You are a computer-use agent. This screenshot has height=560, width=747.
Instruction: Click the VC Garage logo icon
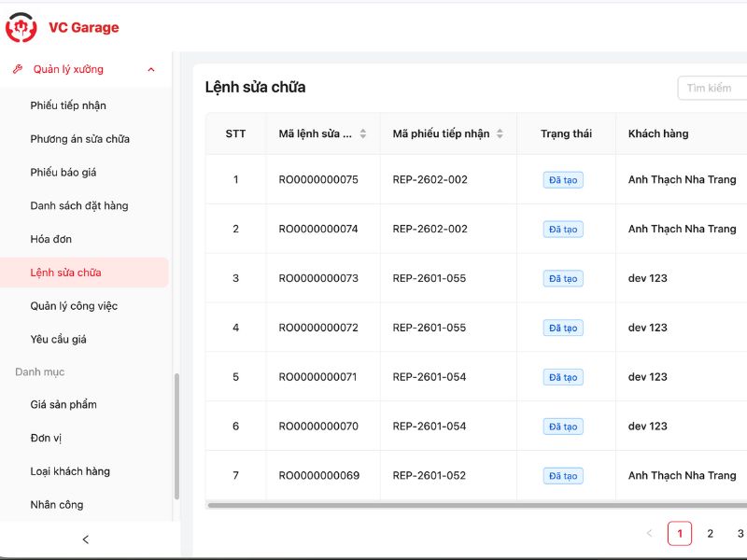coord(21,28)
